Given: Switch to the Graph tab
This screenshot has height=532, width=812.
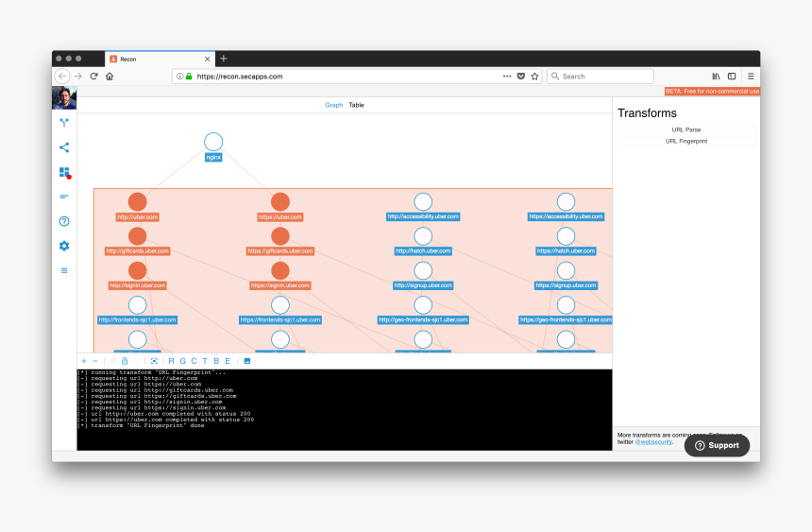Looking at the screenshot, I should pos(334,105).
